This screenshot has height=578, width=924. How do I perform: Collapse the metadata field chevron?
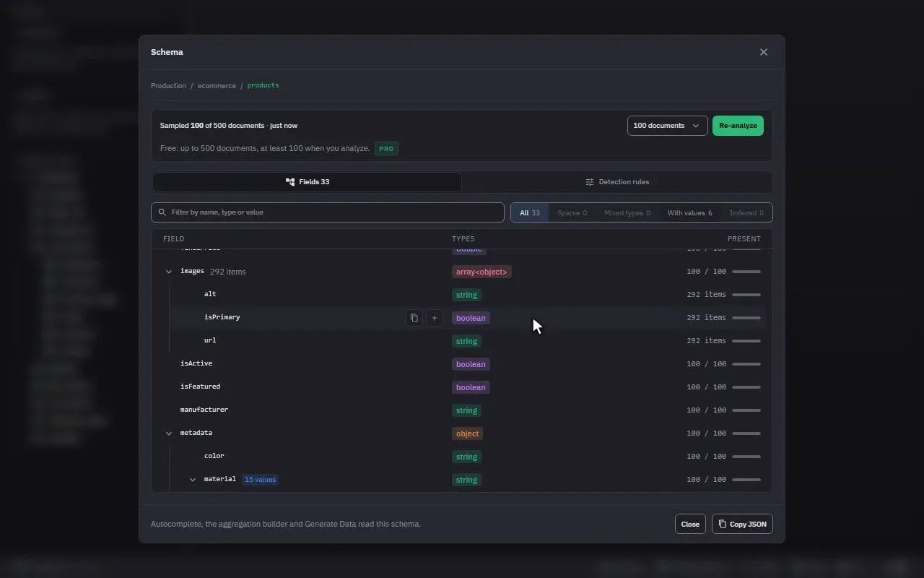(x=169, y=433)
